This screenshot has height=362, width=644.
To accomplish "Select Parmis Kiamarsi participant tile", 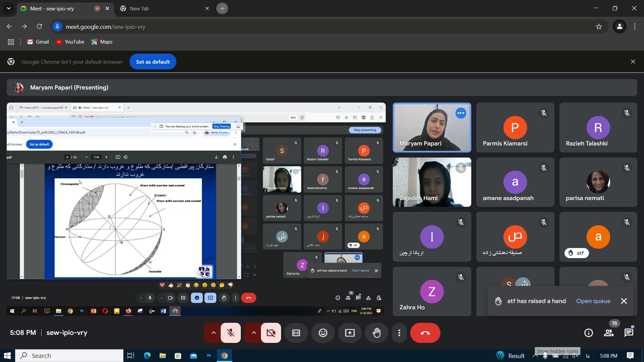I will pyautogui.click(x=515, y=128).
